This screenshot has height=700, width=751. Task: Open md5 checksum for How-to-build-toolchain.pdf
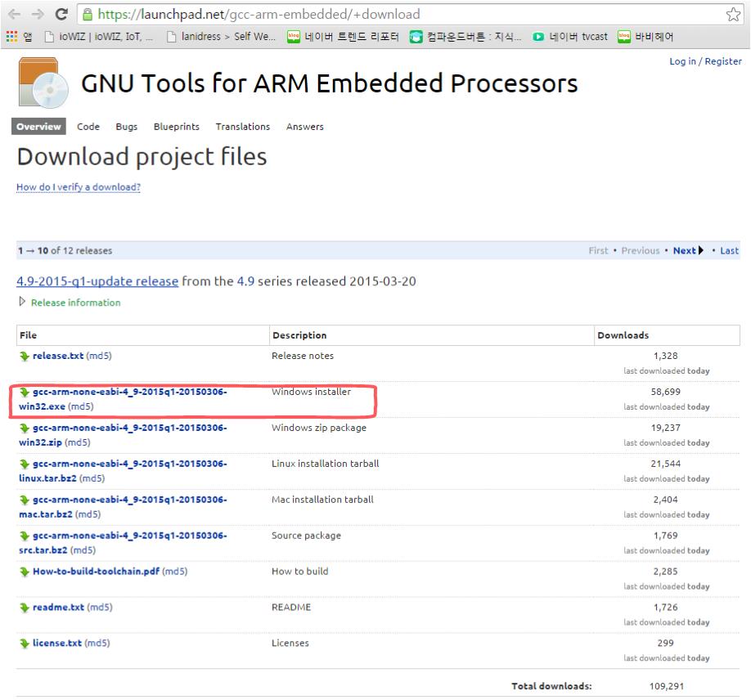(x=175, y=572)
